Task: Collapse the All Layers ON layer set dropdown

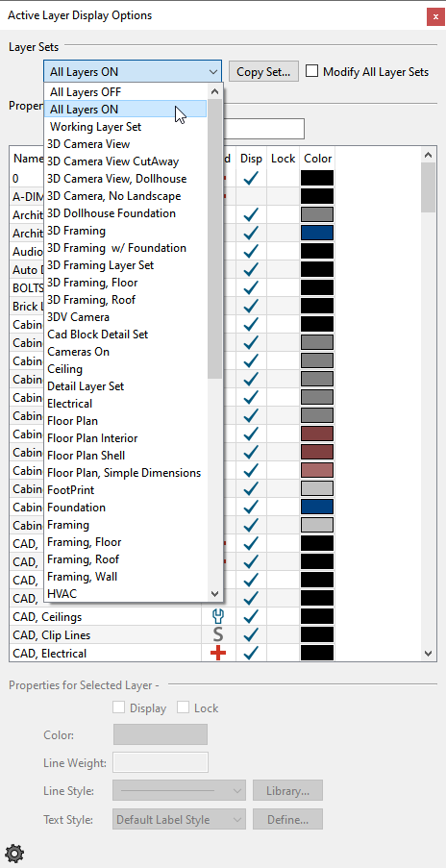Action: tap(133, 72)
